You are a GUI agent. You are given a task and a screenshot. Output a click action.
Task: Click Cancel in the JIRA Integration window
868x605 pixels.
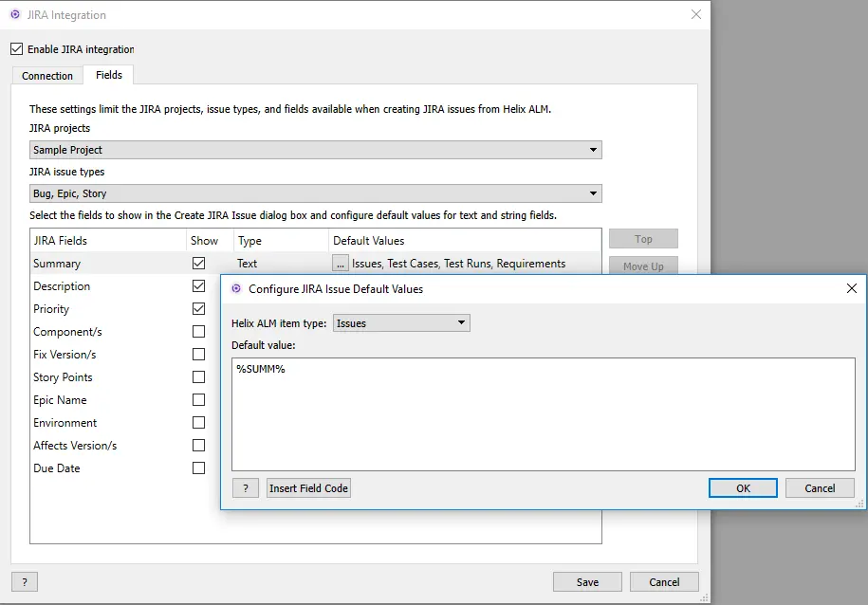pos(664,581)
